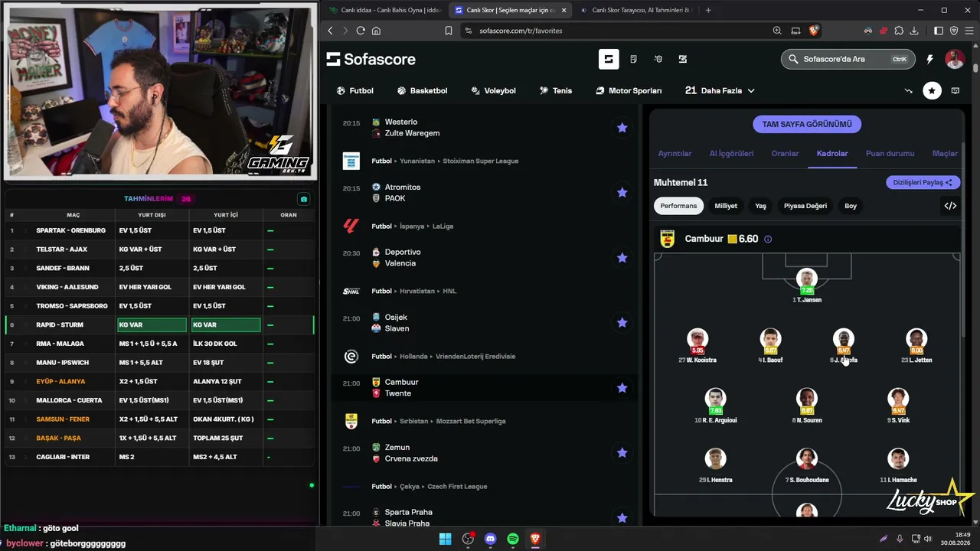Click the Brave Shields lion icon
The image size is (980, 551).
814,31
